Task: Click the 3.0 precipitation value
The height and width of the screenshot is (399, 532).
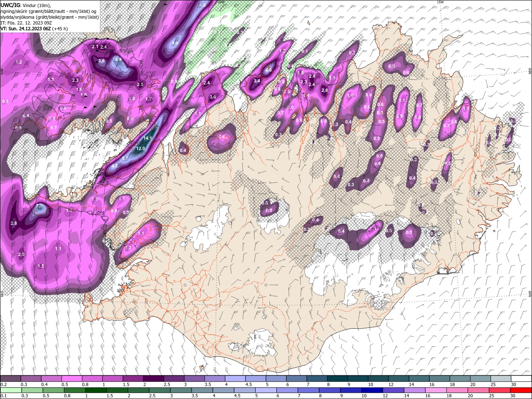Action: (213, 97)
